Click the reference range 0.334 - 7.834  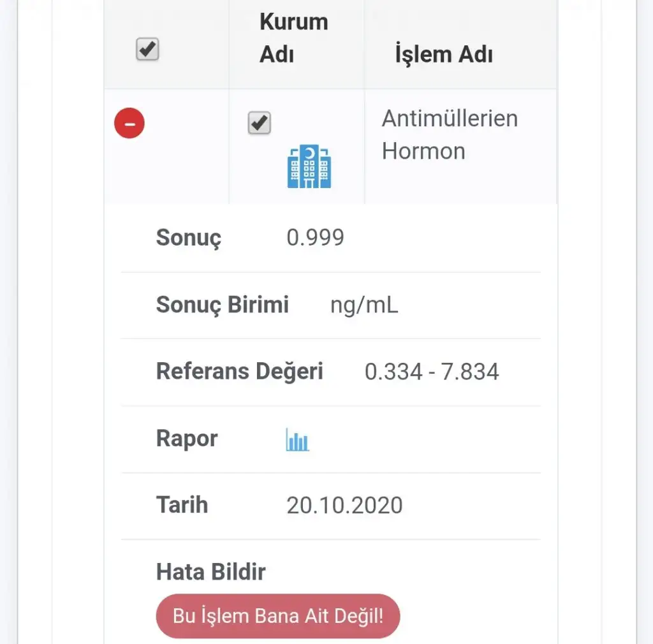tap(432, 372)
